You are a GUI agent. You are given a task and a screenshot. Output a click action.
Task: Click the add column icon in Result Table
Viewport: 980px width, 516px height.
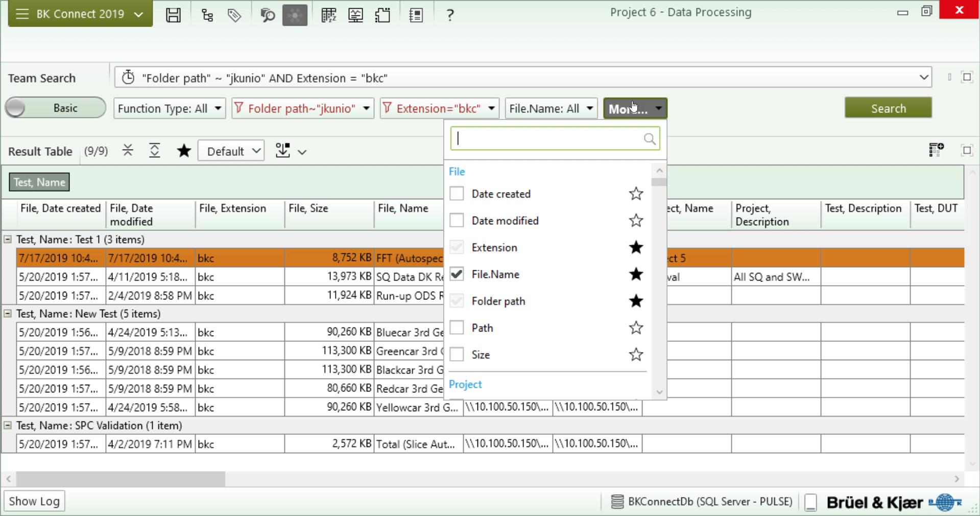pyautogui.click(x=936, y=150)
